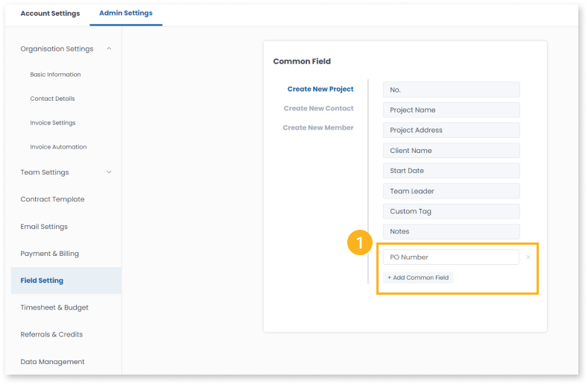
Task: Focus the PO Number input field
Action: point(451,257)
